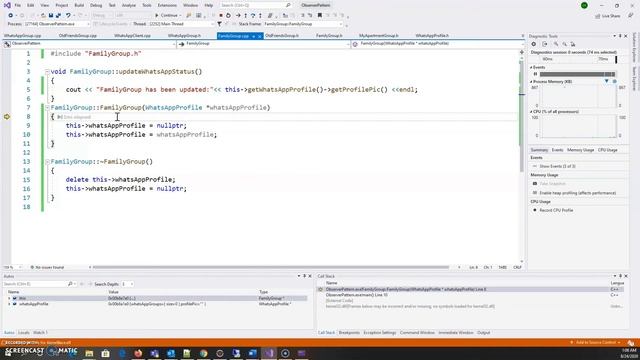
Task: Click the Step Into arrow icon
Action: [x=245, y=16]
